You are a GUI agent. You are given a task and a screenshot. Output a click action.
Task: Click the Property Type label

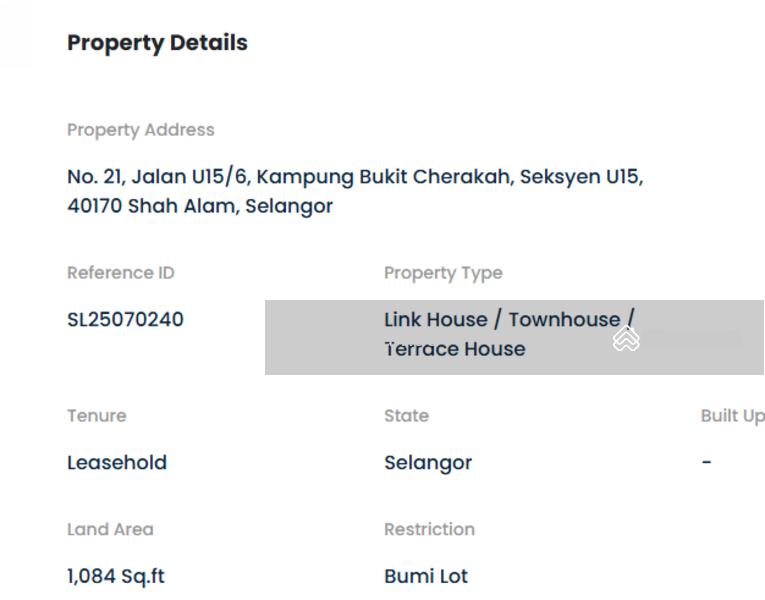pos(443,273)
